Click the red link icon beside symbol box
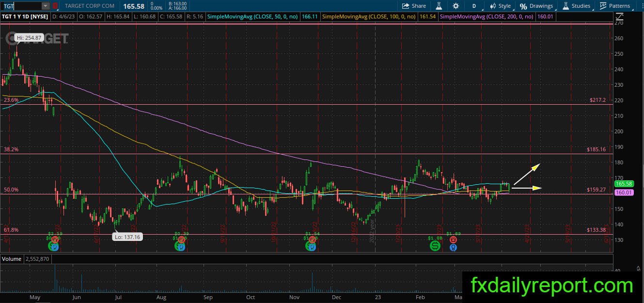Viewport: 644px width, 303px height. pyautogui.click(x=55, y=6)
